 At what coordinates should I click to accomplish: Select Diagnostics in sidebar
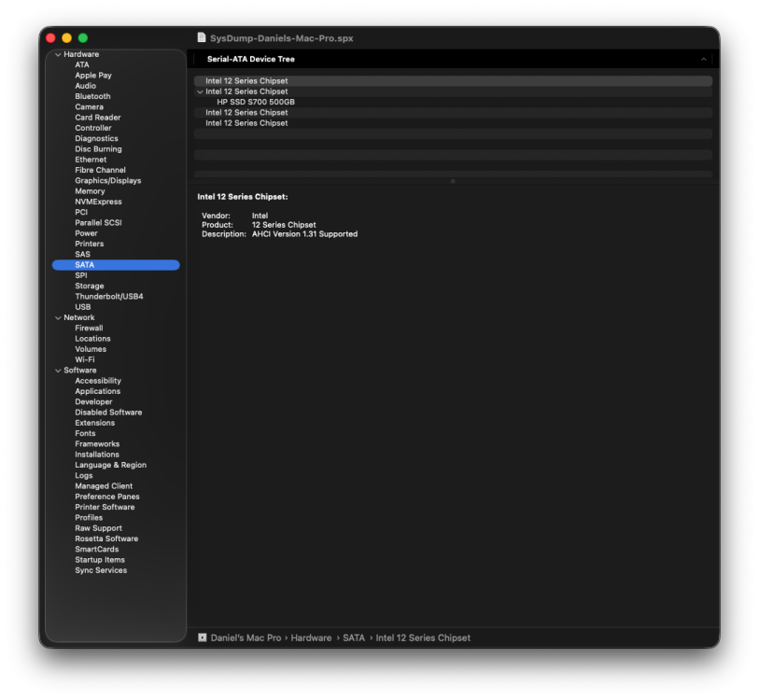(x=96, y=138)
